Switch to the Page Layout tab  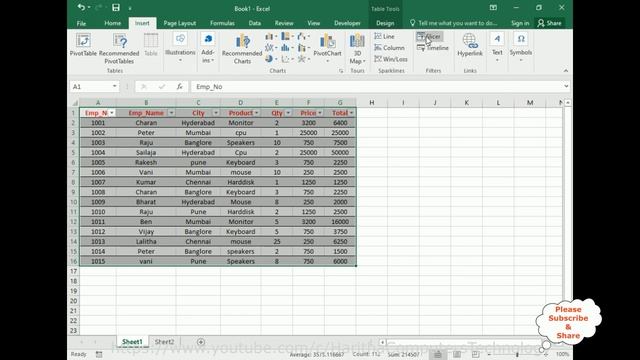(180, 23)
